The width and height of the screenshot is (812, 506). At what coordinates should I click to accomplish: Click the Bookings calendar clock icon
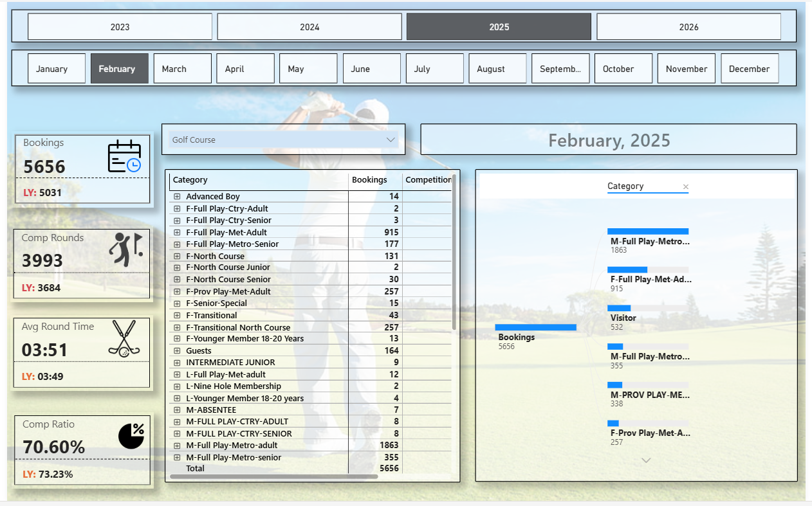tap(124, 156)
